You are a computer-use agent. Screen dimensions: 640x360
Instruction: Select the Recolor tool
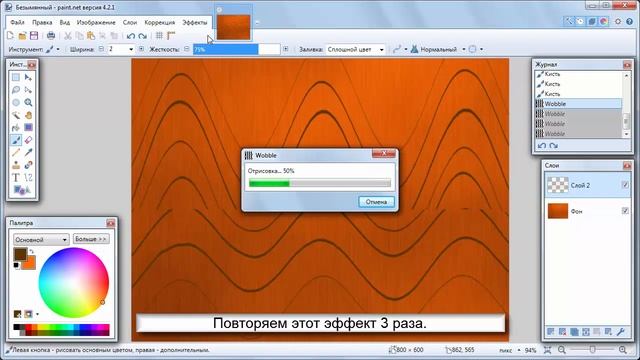point(28,165)
